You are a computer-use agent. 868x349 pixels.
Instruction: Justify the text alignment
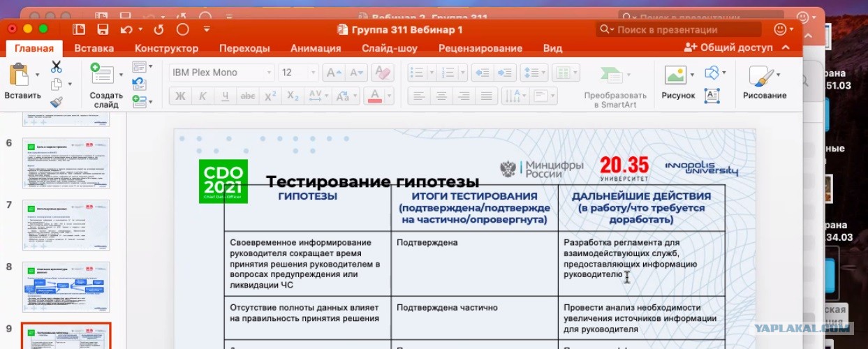tap(487, 96)
